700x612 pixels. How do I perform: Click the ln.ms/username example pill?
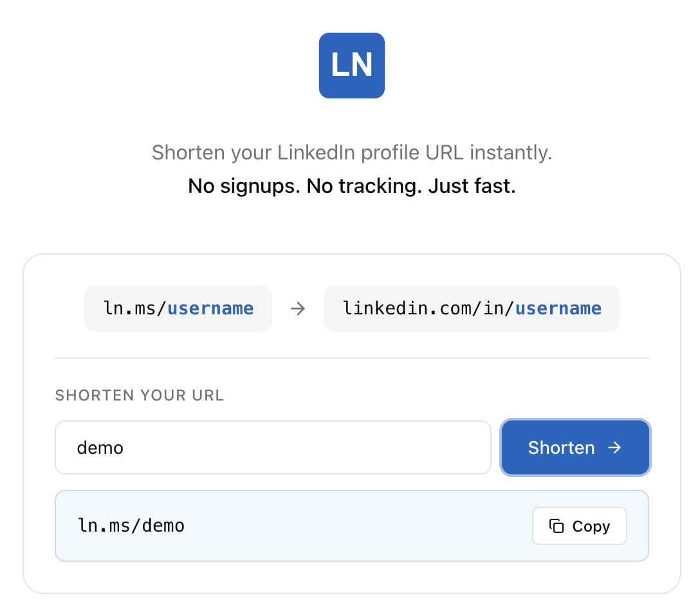click(178, 309)
